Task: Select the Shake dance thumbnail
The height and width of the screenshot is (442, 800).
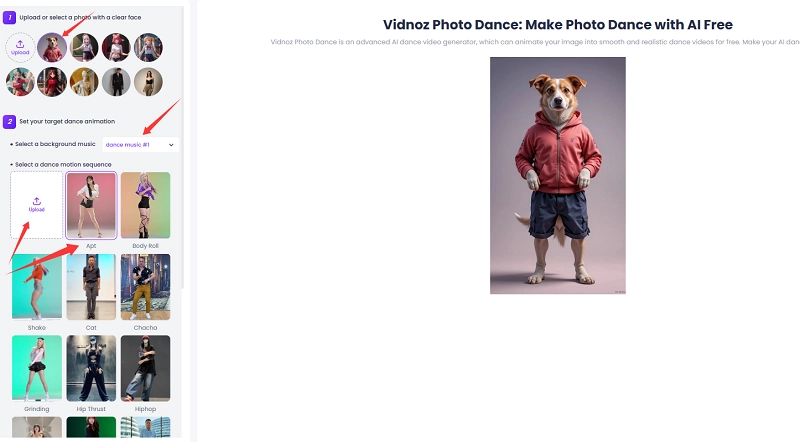Action: point(37,287)
